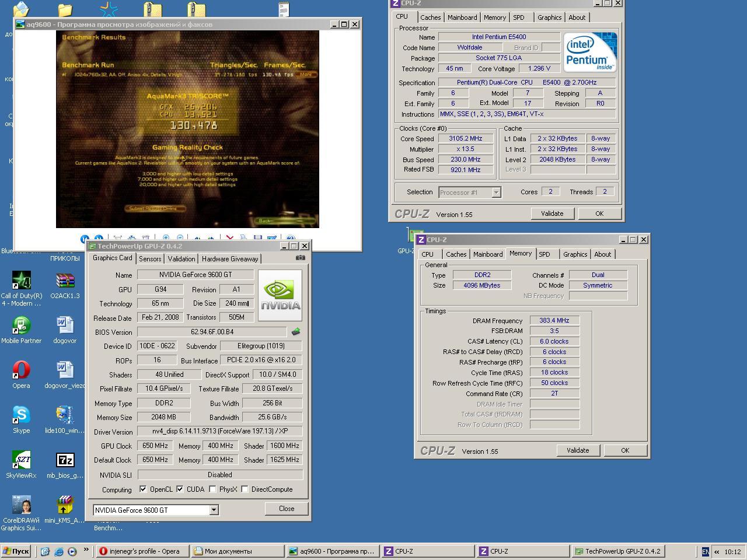The width and height of the screenshot is (747, 560).
Task: Switch to aq9600 image viewer taskbar button
Action: click(x=333, y=551)
